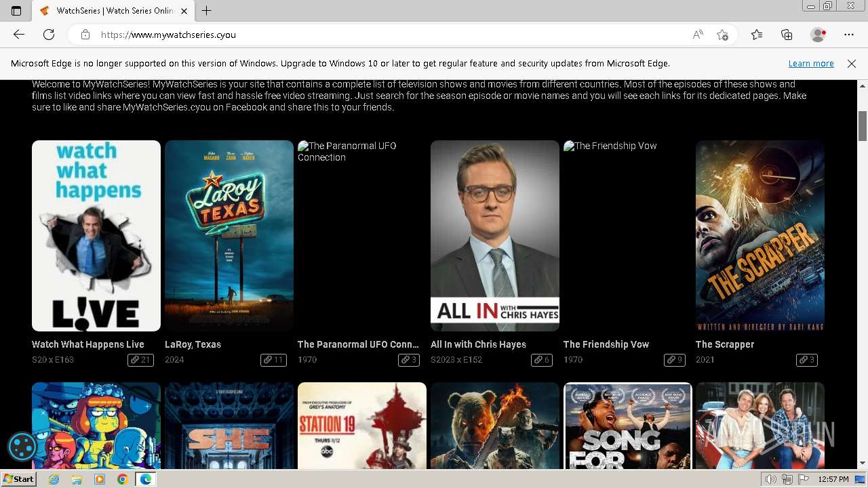Click the system clock showing 12:57 PM
The image size is (868, 488).
point(833,479)
